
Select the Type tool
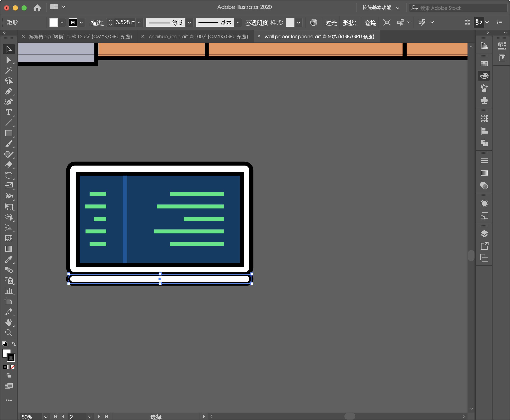[x=9, y=112]
